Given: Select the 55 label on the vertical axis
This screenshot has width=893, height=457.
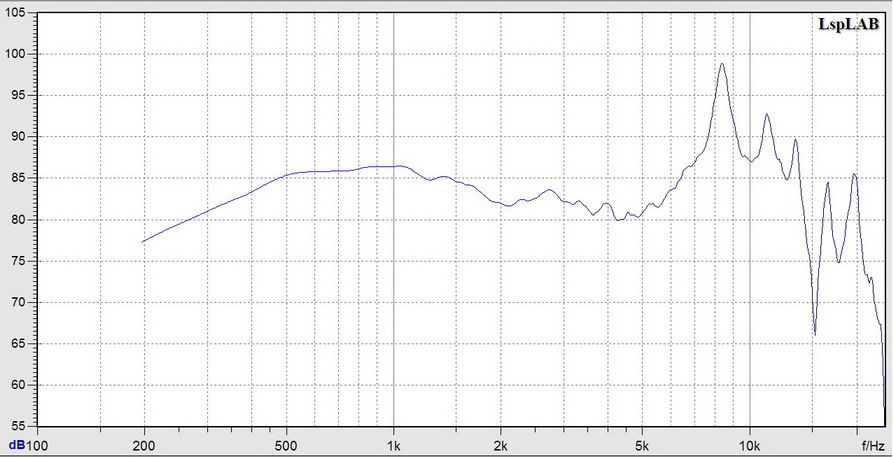Looking at the screenshot, I should [x=19, y=426].
